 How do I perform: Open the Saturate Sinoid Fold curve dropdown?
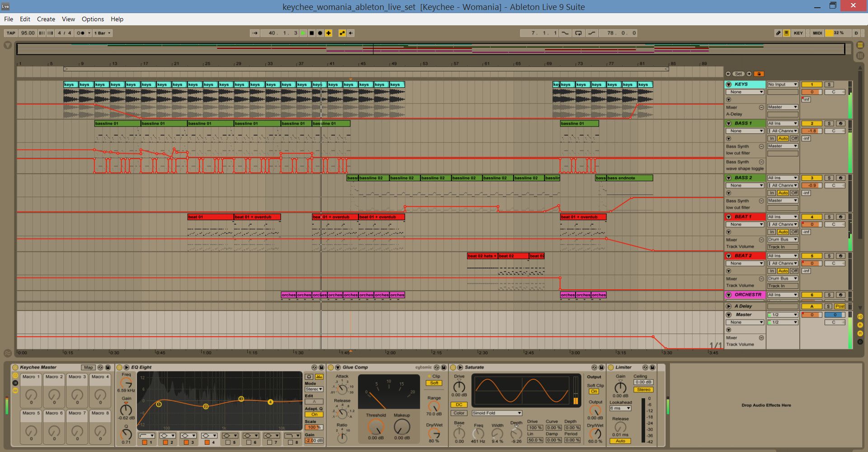pyautogui.click(x=496, y=413)
